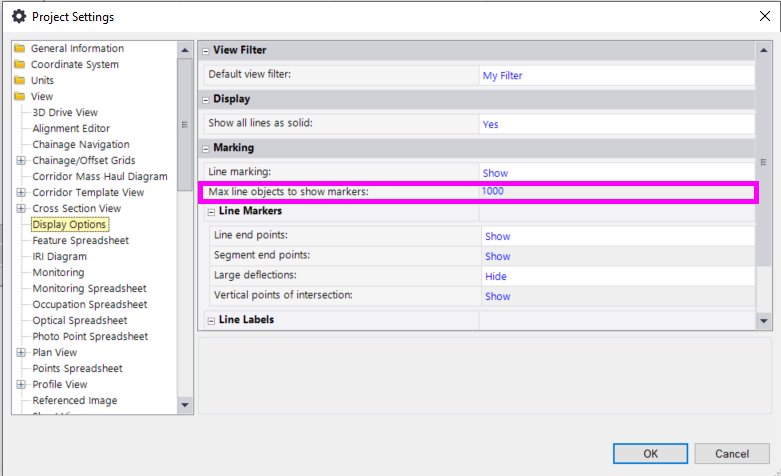Click the Cancel button
Viewport: 781px width, 476px height.
[x=732, y=453]
